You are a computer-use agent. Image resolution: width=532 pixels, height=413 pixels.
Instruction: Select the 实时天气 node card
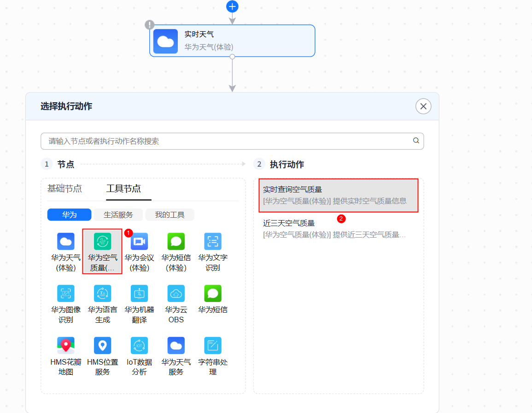point(232,41)
